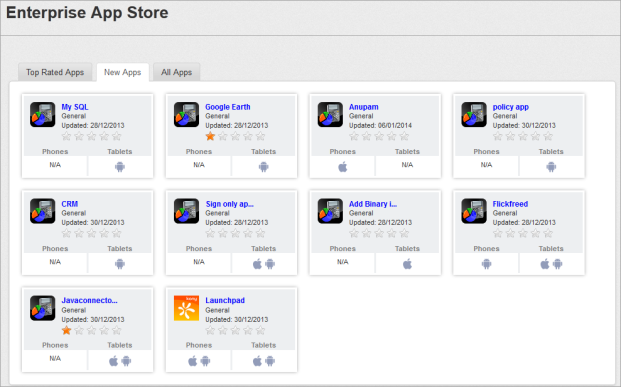Click policy app tablets Android icon
621x387 pixels.
[551, 167]
